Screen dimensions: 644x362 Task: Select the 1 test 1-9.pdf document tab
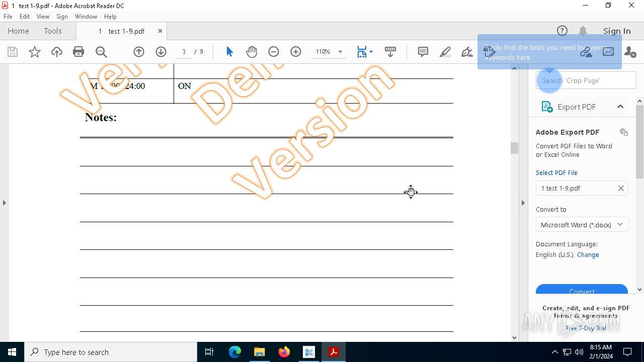point(121,31)
